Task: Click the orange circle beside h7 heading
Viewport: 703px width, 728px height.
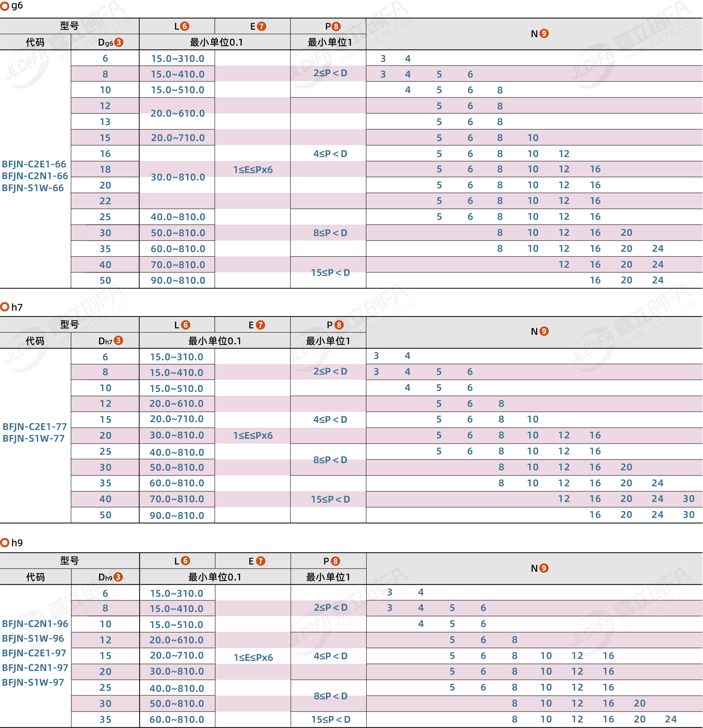Action: (x=5, y=307)
